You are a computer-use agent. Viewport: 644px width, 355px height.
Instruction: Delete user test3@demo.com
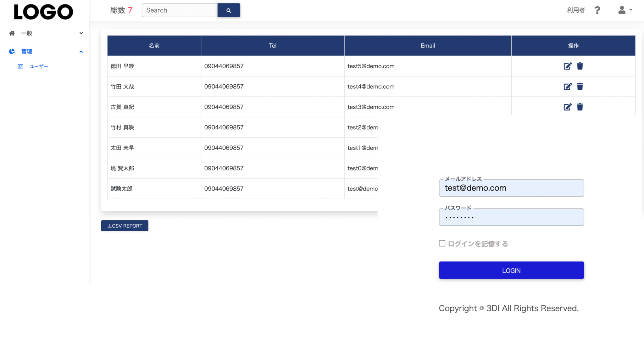coord(580,107)
